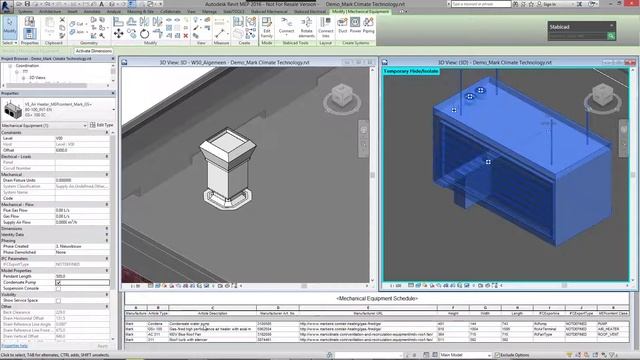Click the left 3D view vertical scrollbar
The height and width of the screenshot is (360, 640).
(372, 175)
